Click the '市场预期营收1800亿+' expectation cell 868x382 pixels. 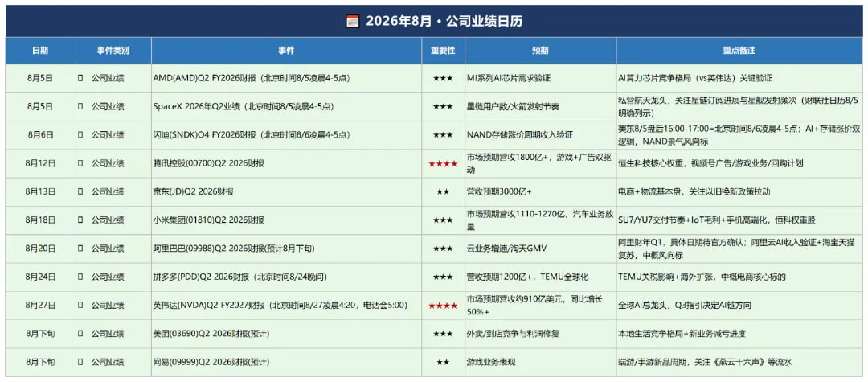pyautogui.click(x=540, y=163)
